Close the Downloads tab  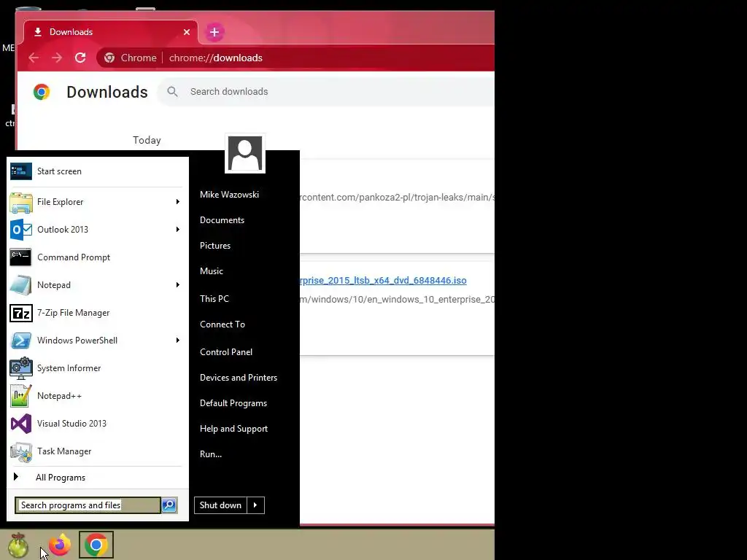(187, 32)
